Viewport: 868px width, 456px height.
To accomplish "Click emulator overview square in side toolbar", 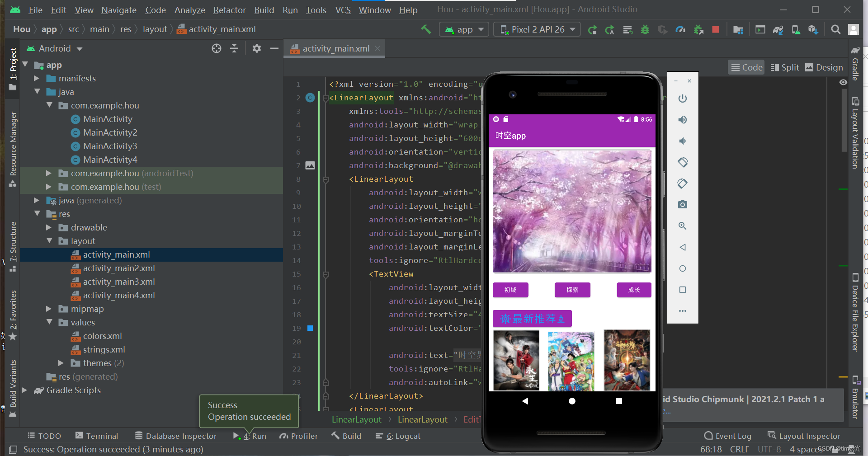I will click(683, 290).
